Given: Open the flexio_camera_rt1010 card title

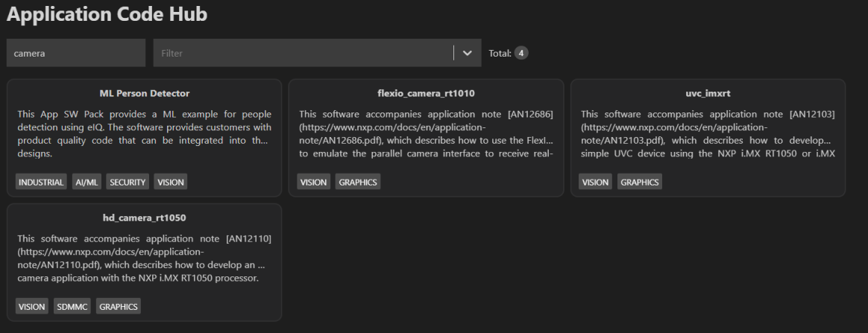Looking at the screenshot, I should (x=427, y=94).
